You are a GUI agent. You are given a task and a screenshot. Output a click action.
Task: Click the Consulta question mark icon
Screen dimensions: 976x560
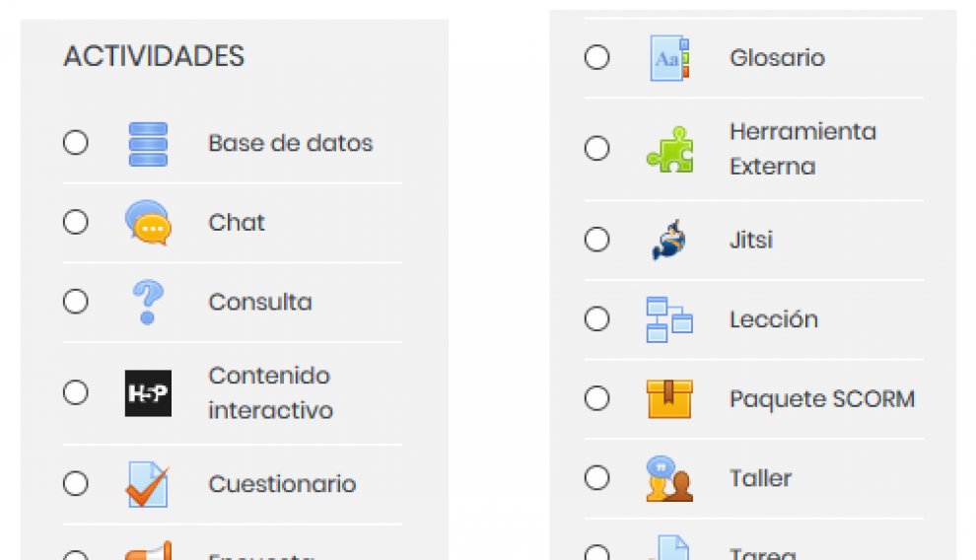click(148, 303)
